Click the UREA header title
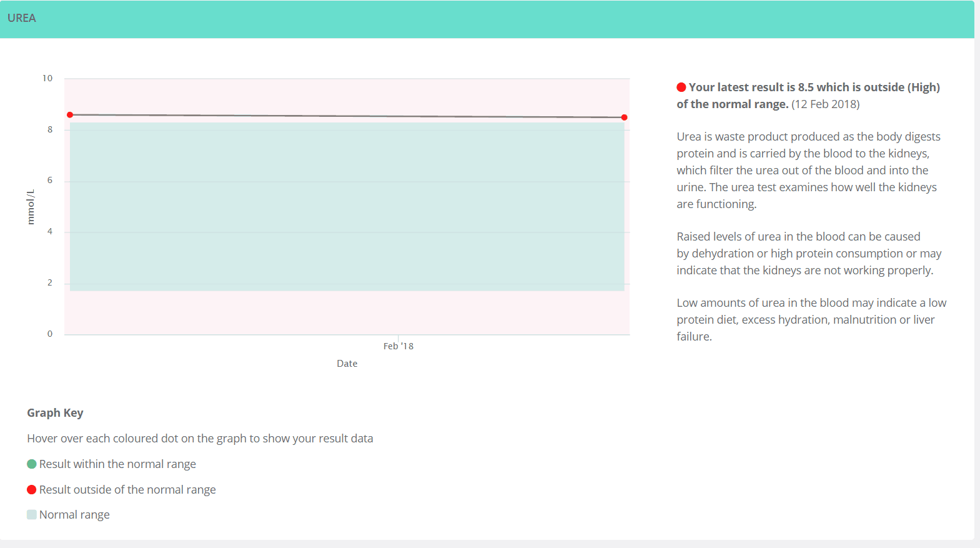This screenshot has width=980, height=548. pyautogui.click(x=22, y=18)
